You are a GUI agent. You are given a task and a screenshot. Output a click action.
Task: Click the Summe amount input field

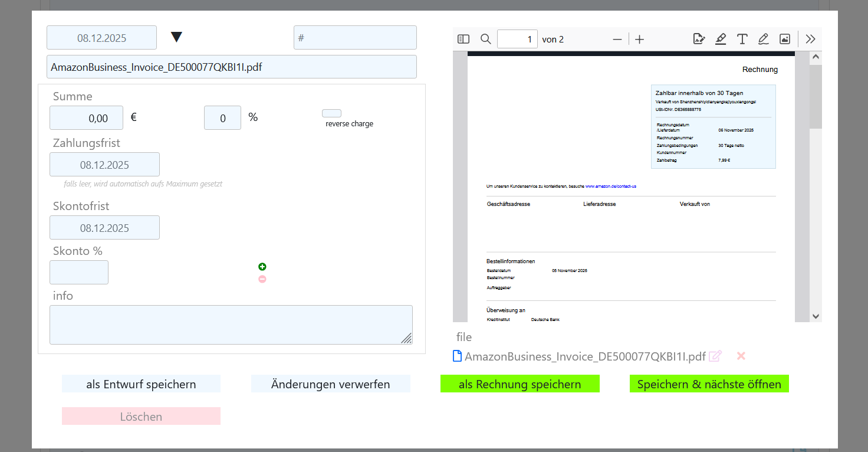tap(86, 118)
